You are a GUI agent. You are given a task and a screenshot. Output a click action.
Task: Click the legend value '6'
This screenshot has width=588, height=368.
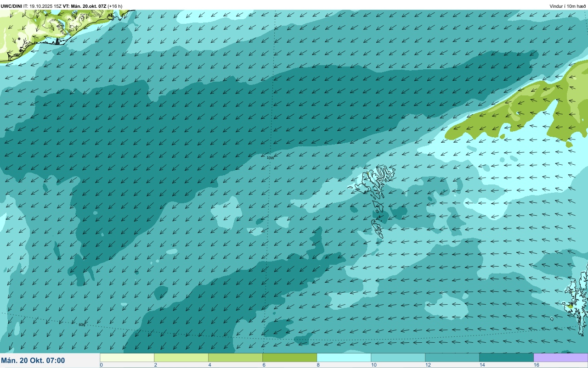pyautogui.click(x=264, y=365)
